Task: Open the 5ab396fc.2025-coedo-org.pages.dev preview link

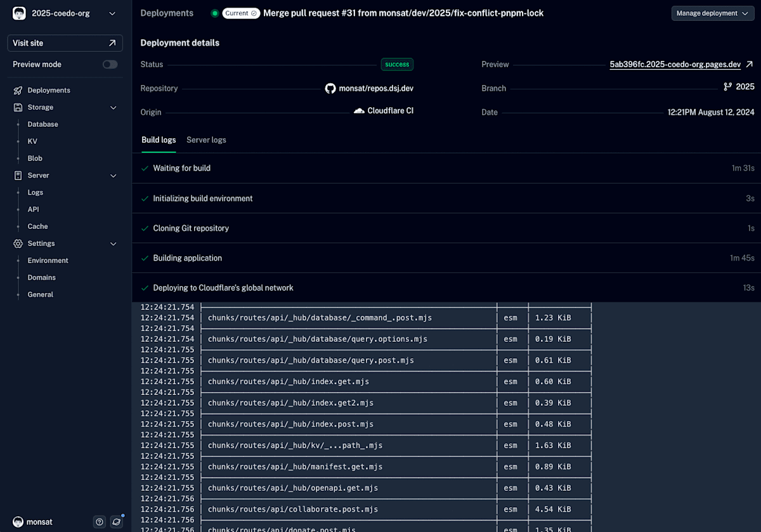Action: point(675,65)
